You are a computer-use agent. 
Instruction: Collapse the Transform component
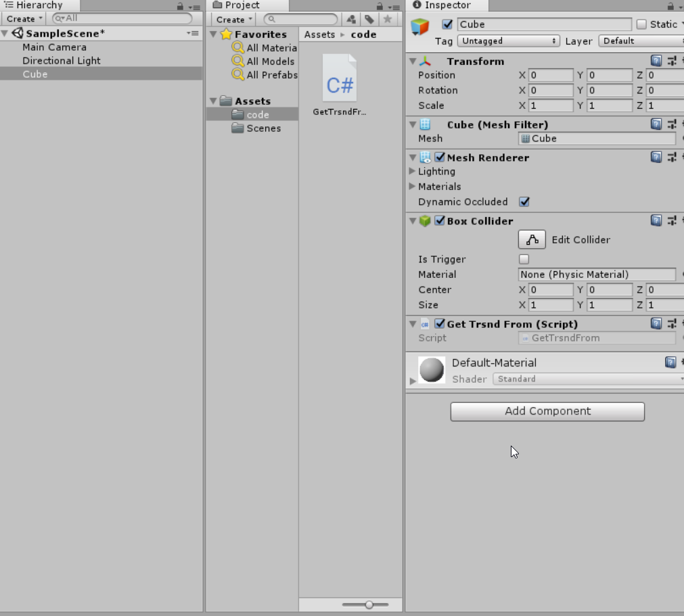413,61
